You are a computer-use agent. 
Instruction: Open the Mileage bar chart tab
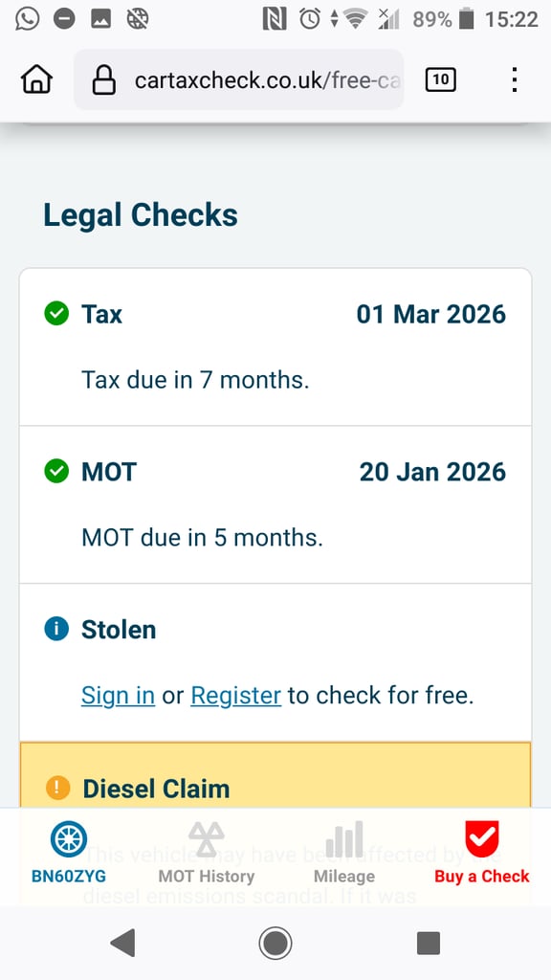point(344,853)
